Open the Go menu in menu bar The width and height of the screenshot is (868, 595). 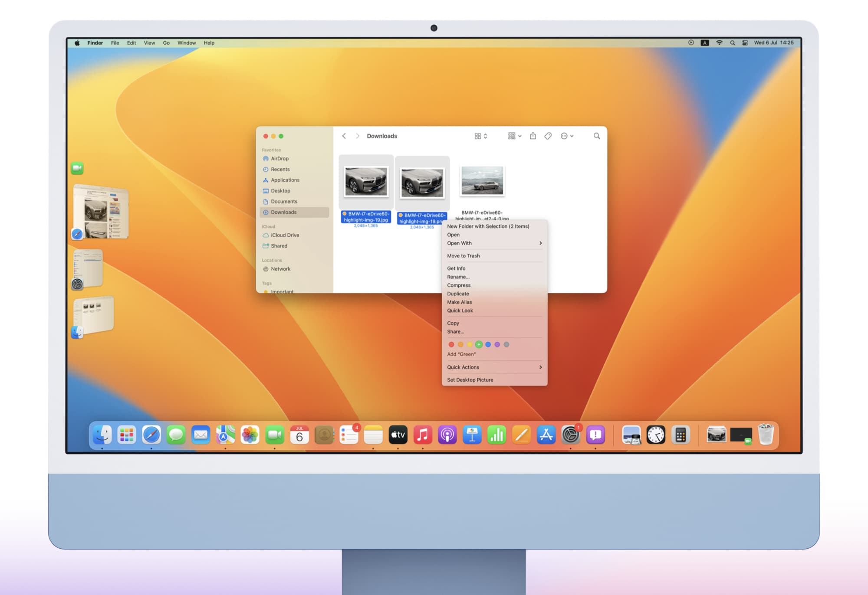pyautogui.click(x=166, y=43)
